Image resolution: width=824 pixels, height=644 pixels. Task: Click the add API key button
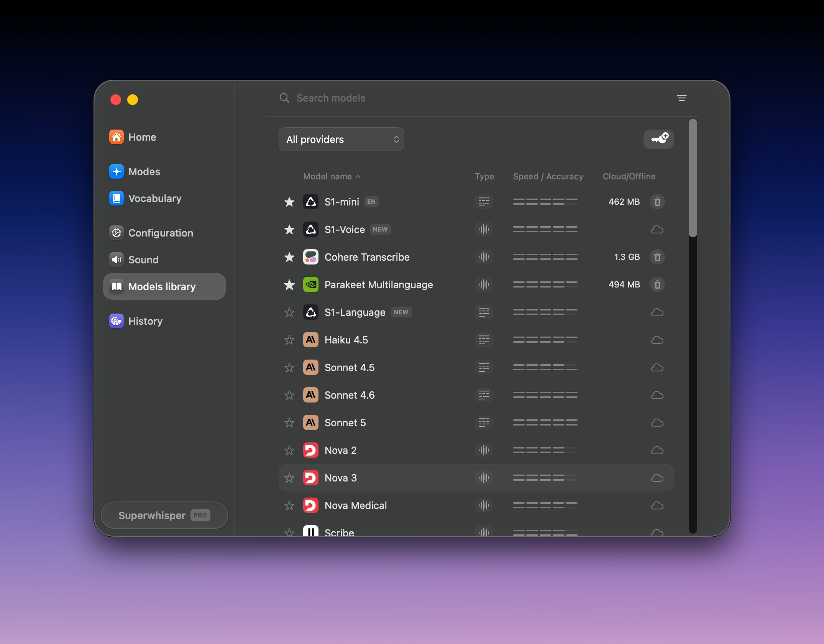click(x=658, y=139)
